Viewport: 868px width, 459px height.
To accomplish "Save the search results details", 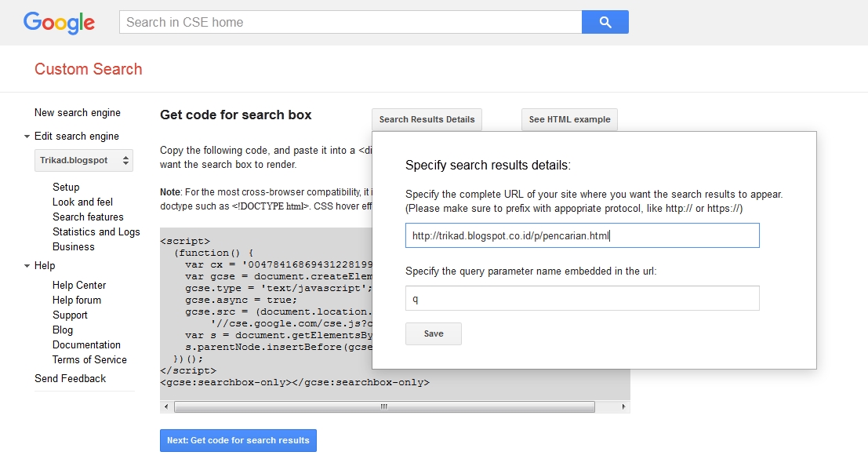I will pyautogui.click(x=433, y=333).
